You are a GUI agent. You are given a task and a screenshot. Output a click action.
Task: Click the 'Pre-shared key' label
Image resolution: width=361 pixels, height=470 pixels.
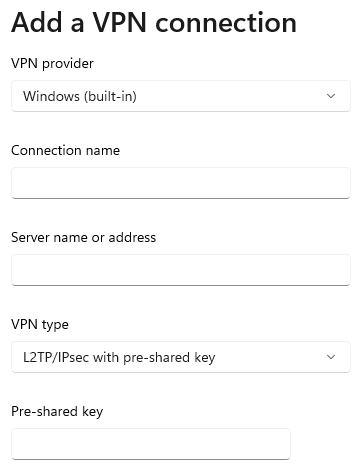tap(57, 412)
